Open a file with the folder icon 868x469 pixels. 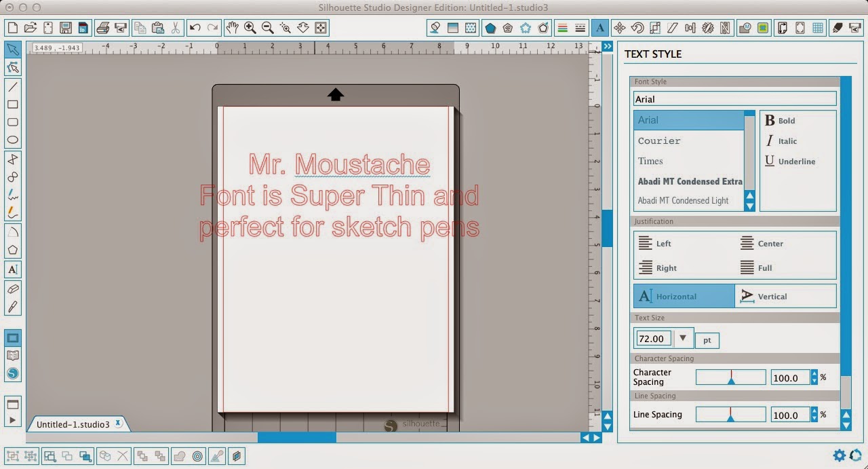click(30, 28)
